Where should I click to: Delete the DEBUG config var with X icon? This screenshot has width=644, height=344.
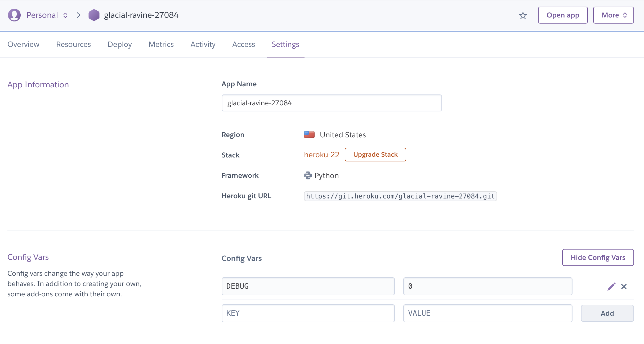point(624,286)
